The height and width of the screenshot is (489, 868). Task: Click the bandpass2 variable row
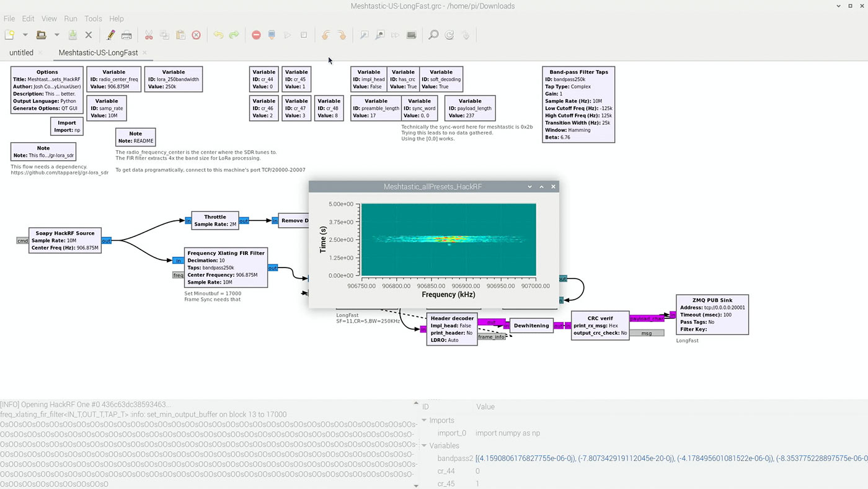coord(644,458)
